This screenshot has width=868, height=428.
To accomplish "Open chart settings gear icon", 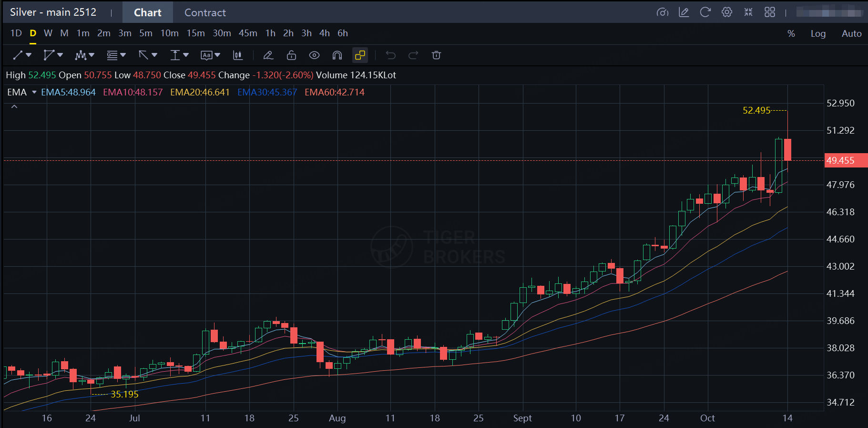I will click(726, 12).
